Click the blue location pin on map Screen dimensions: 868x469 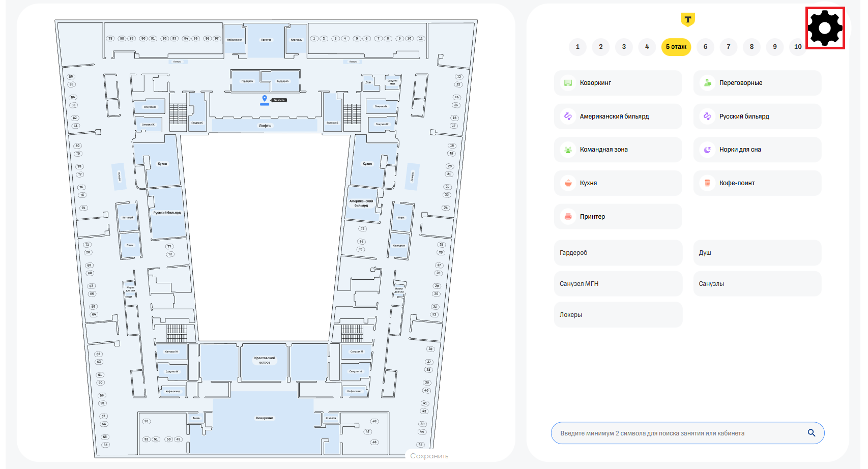point(265,99)
